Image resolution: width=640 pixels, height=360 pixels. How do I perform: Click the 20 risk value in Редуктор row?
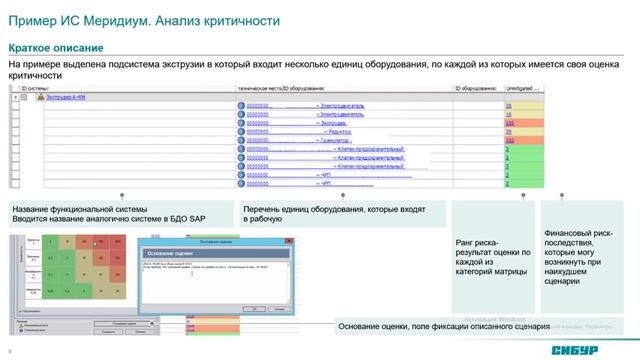pos(509,131)
